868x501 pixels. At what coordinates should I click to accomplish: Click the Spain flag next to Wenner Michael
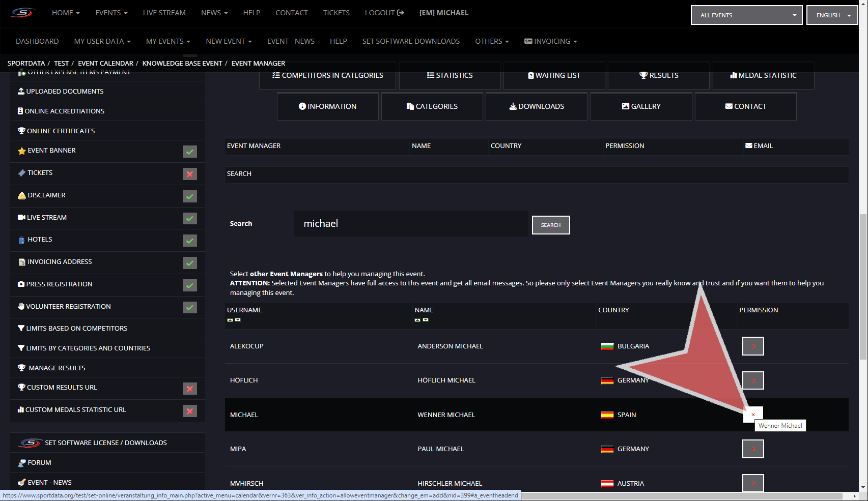click(x=607, y=415)
